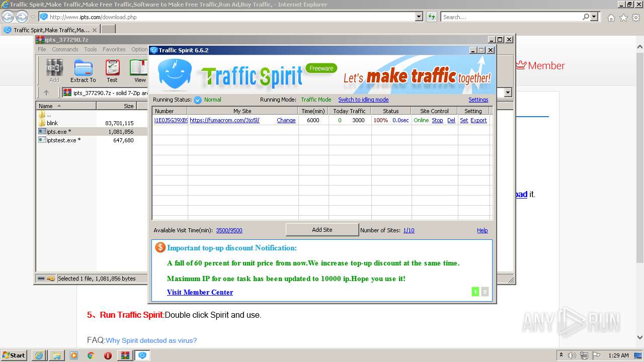Click the volume icon in system tray
Image resolution: width=644 pixels, height=362 pixels.
click(x=573, y=355)
